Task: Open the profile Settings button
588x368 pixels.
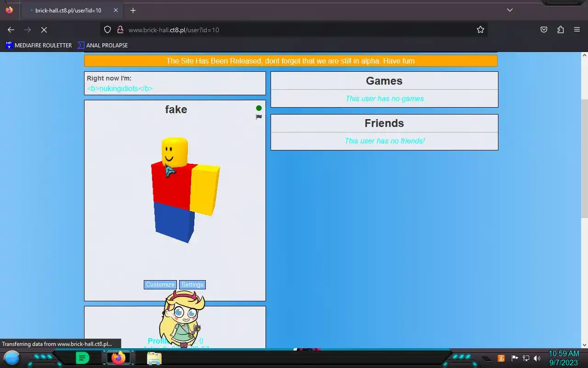Action: coord(192,285)
